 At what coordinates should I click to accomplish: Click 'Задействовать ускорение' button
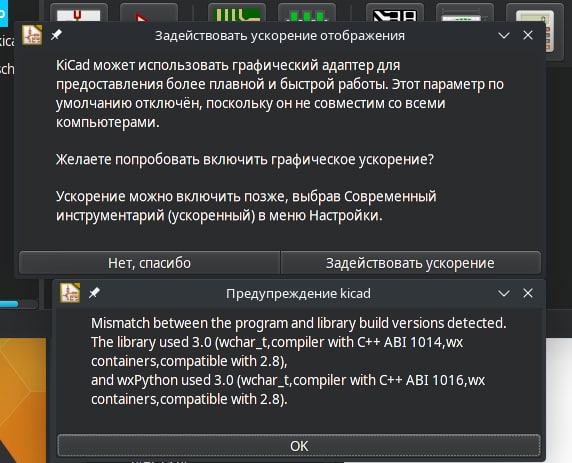(410, 263)
